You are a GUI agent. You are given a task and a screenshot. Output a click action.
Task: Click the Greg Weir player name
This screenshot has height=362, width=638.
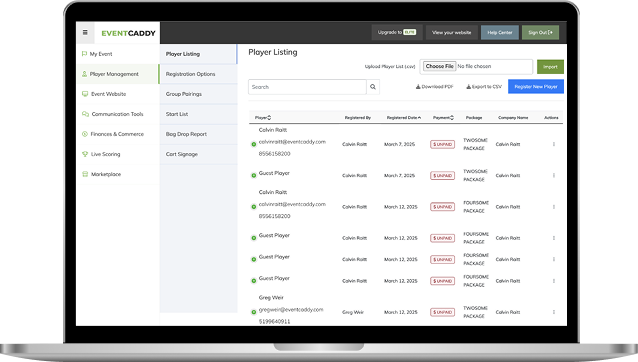pyautogui.click(x=271, y=298)
